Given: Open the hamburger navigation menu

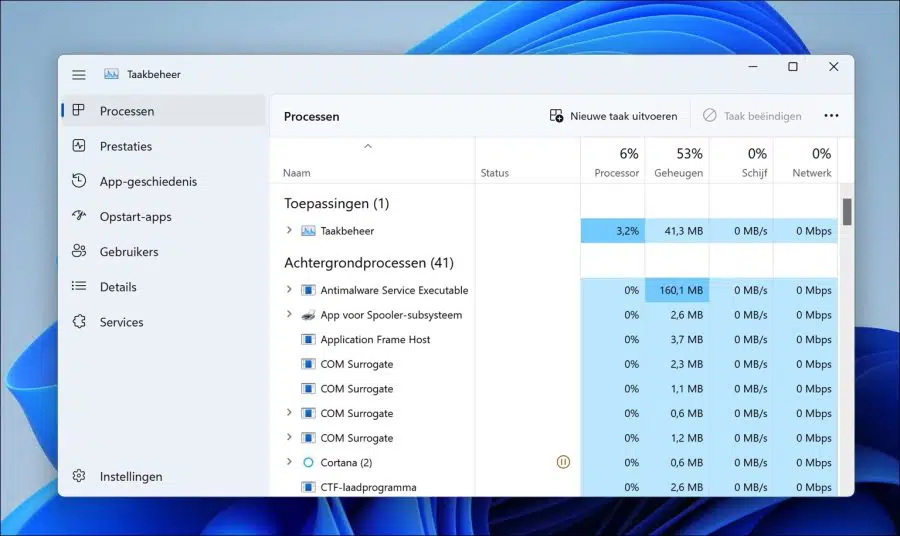Looking at the screenshot, I should pos(79,75).
